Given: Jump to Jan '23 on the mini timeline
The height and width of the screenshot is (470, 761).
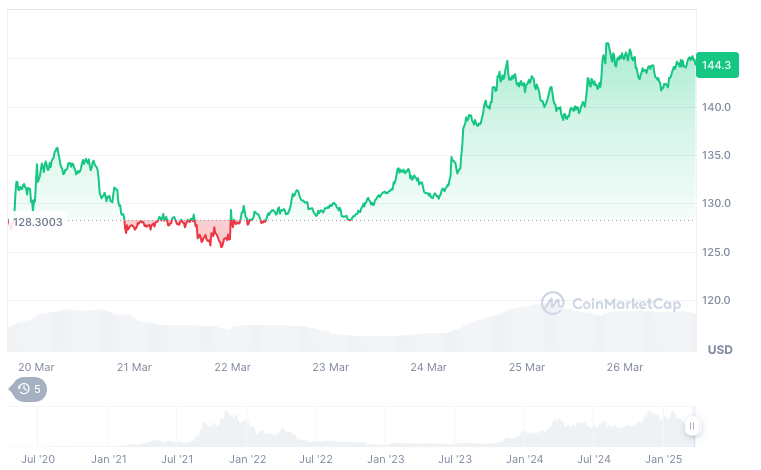Looking at the screenshot, I should (386, 459).
